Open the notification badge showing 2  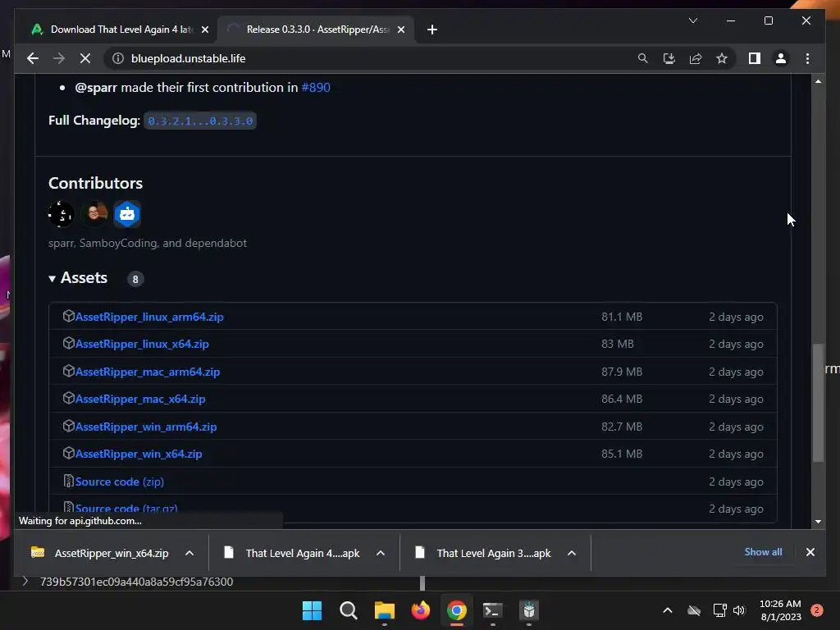tap(817, 610)
